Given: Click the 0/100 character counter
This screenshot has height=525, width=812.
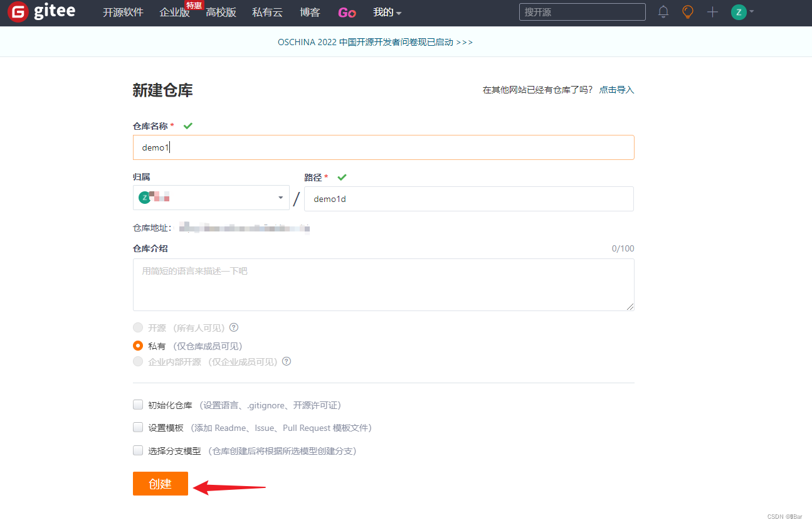Looking at the screenshot, I should pyautogui.click(x=623, y=248).
